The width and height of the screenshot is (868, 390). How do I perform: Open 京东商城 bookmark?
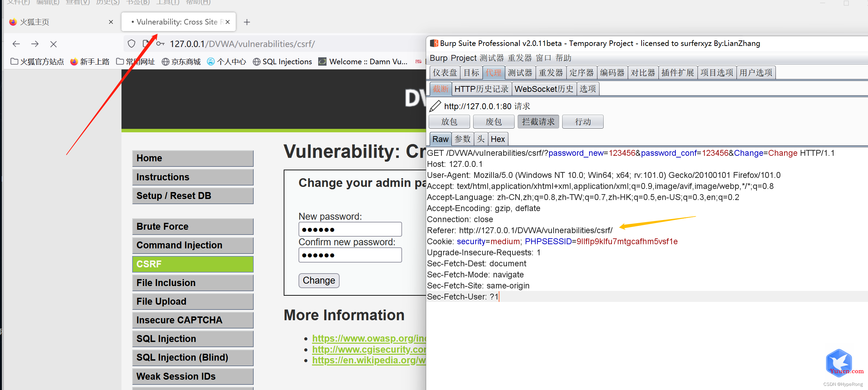(181, 61)
